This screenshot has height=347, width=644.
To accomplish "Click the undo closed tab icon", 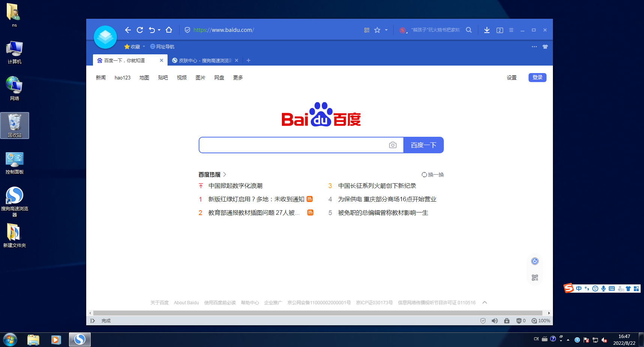I will click(152, 30).
